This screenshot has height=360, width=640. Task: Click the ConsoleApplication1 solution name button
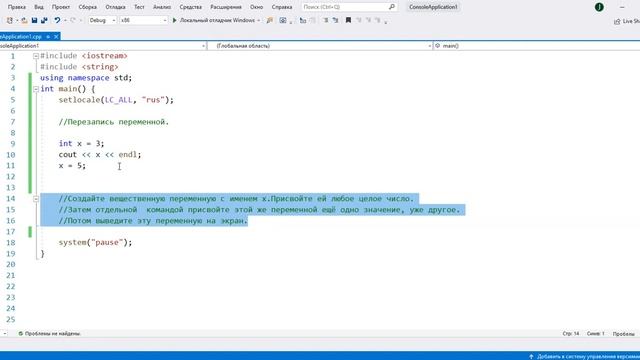tap(433, 7)
